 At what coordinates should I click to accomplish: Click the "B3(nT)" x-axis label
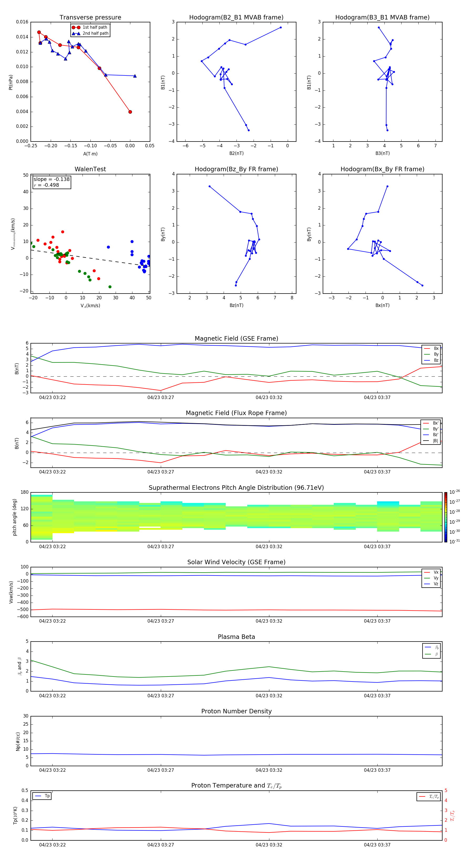382,153
